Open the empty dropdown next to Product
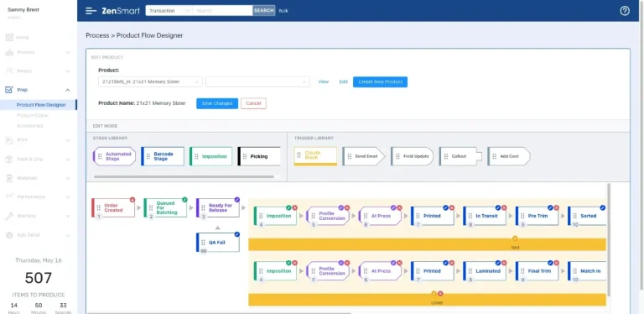The height and width of the screenshot is (314, 644). [257, 81]
